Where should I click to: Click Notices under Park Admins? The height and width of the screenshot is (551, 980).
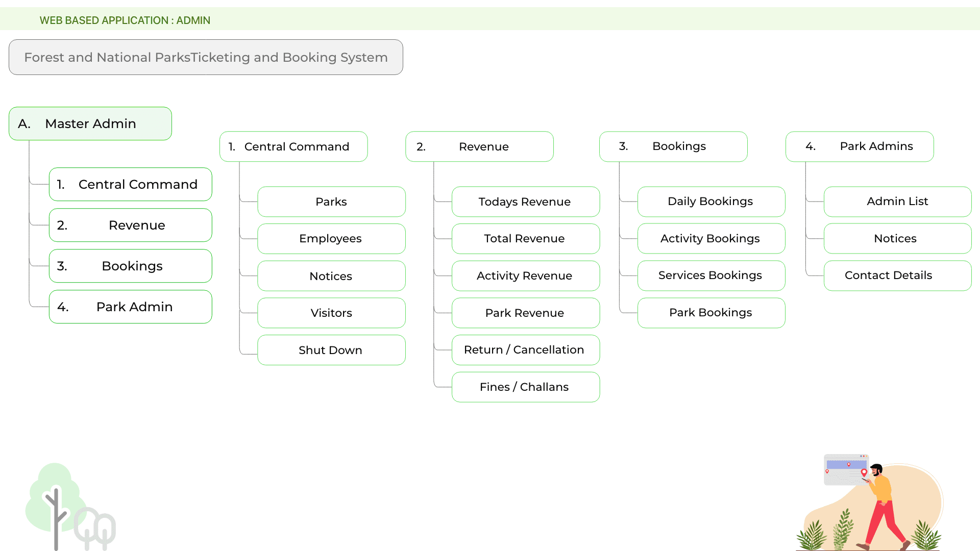pyautogui.click(x=897, y=239)
